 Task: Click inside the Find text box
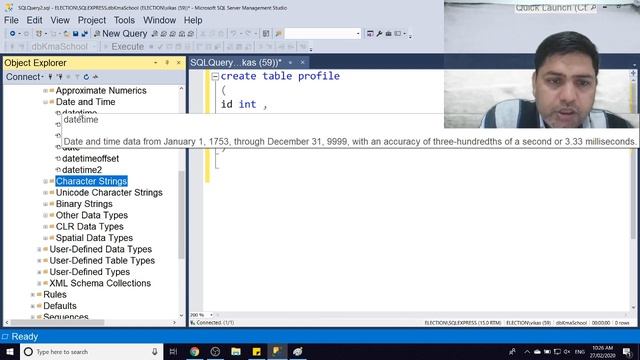[x=319, y=33]
